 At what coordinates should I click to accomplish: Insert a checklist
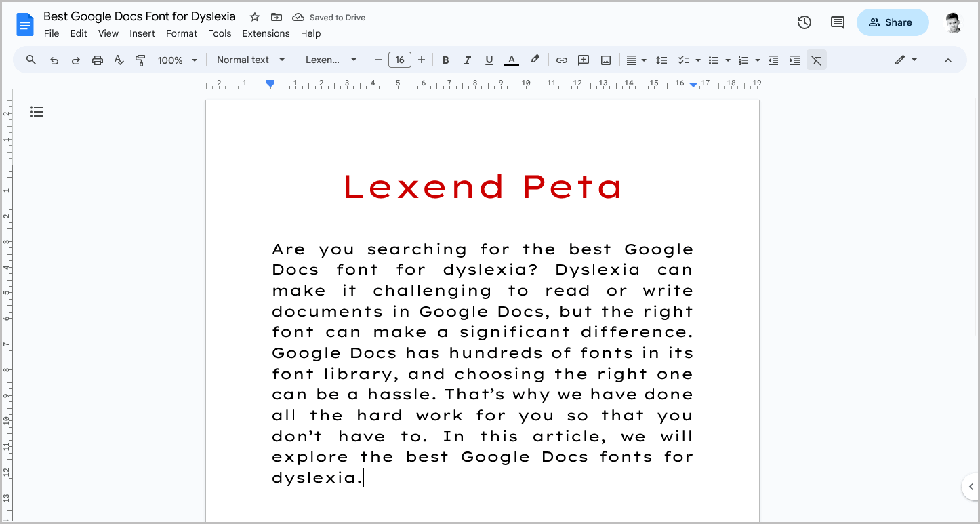(684, 60)
